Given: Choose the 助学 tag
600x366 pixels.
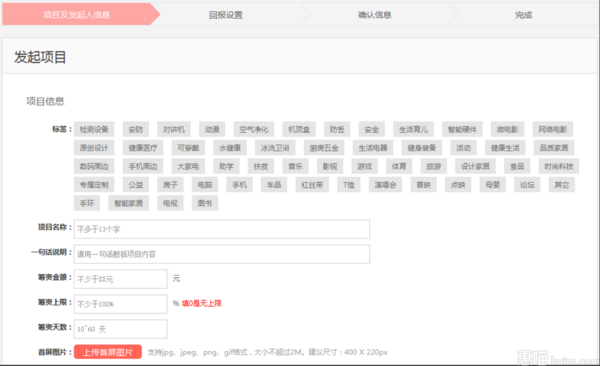Looking at the screenshot, I should pos(227,166).
